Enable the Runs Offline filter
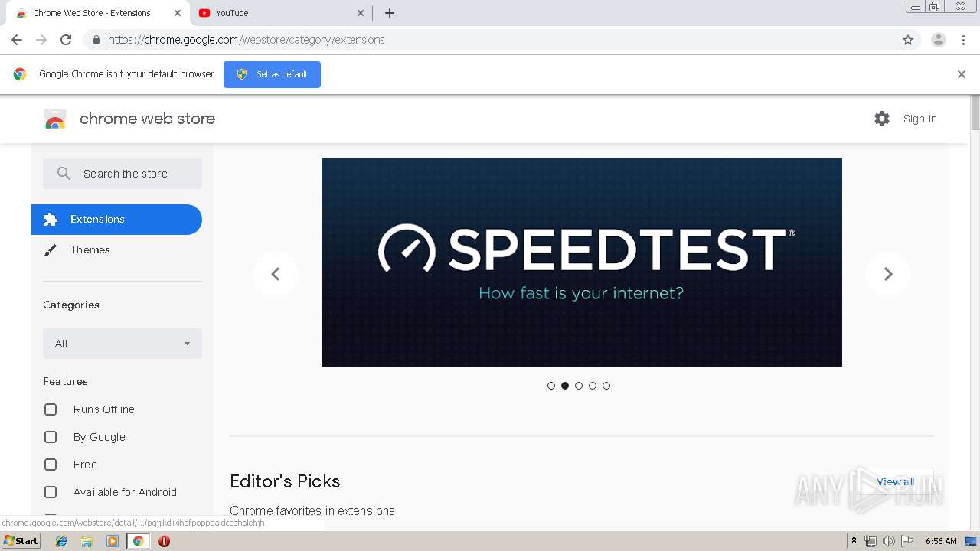Viewport: 980px width, 551px height. 51,409
